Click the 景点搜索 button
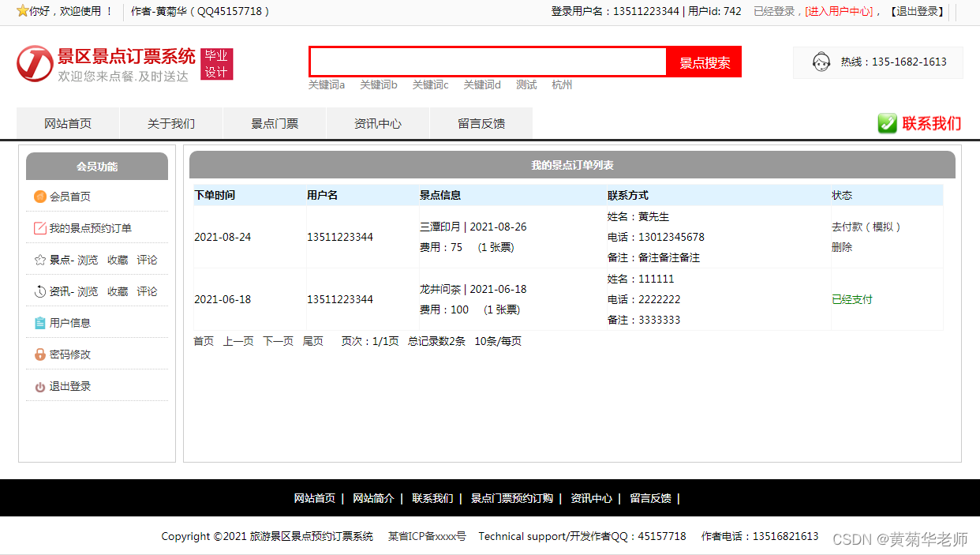This screenshot has width=980, height=555. pyautogui.click(x=705, y=62)
